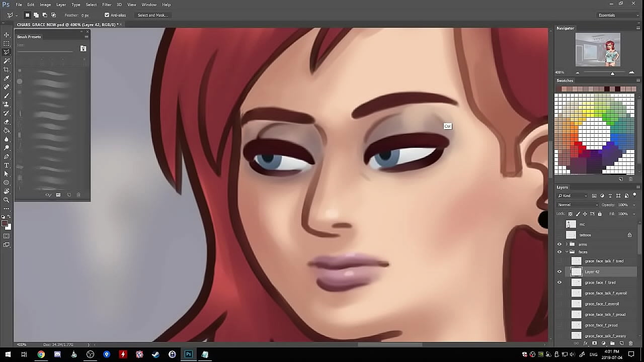Show the tattoos layer

(x=559, y=235)
